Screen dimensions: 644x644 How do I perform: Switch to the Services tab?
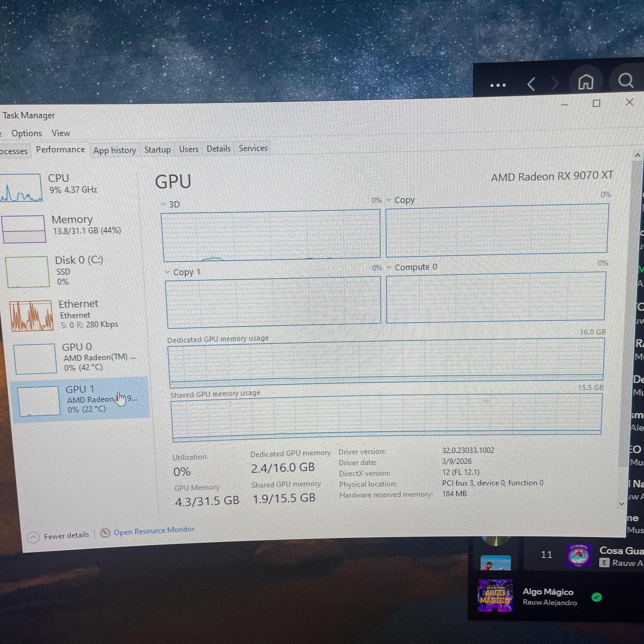pyautogui.click(x=253, y=148)
